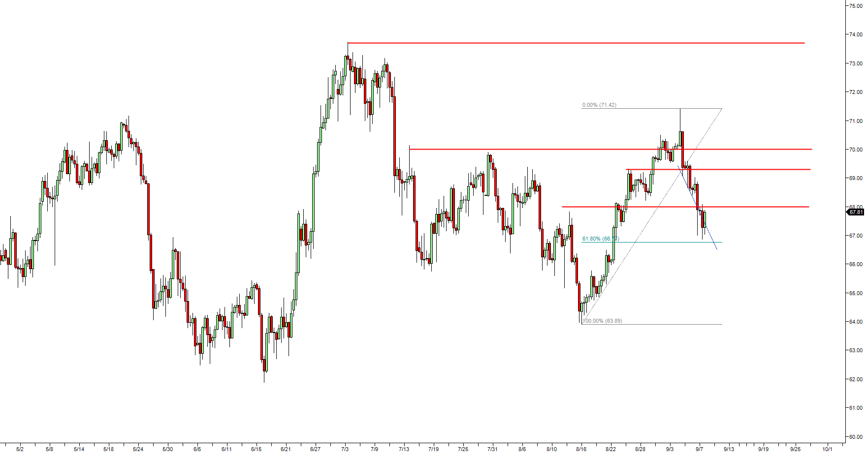
Task: Click the 7/9 date axis label
Action: pos(374,449)
